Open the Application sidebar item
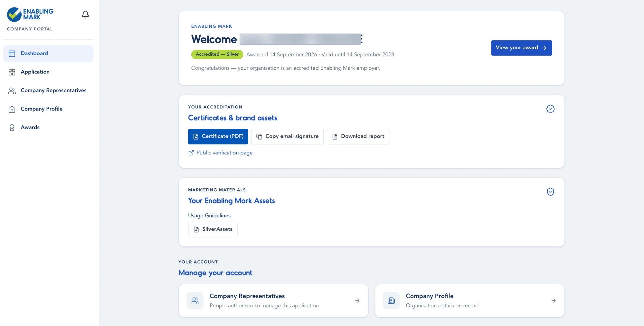Screen dimensions: 644x326 point(48,72)
